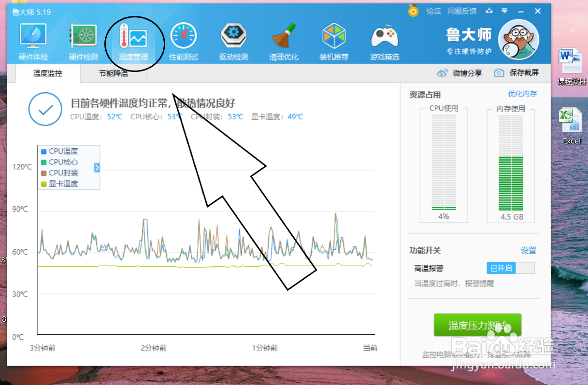Open the main menu dropdown in title bar

click(x=504, y=11)
